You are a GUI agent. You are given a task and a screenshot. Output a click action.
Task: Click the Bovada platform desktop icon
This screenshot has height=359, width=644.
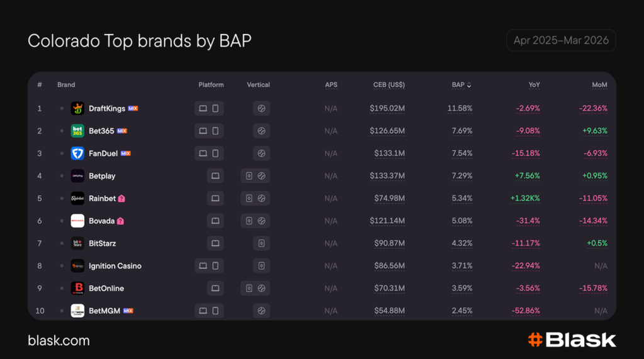215,221
